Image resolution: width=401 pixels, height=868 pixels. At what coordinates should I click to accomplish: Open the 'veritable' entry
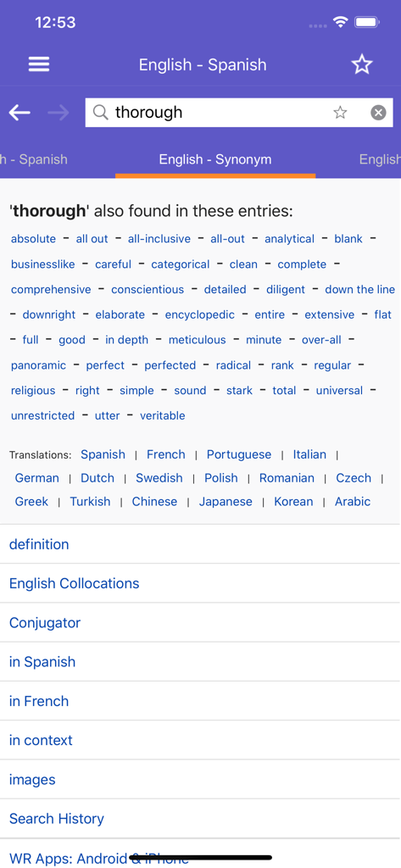(162, 415)
